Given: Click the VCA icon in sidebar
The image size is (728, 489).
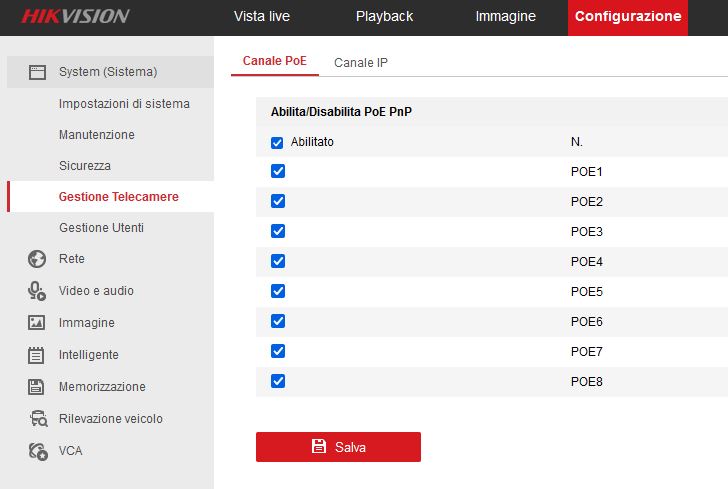Looking at the screenshot, I should click(x=37, y=451).
